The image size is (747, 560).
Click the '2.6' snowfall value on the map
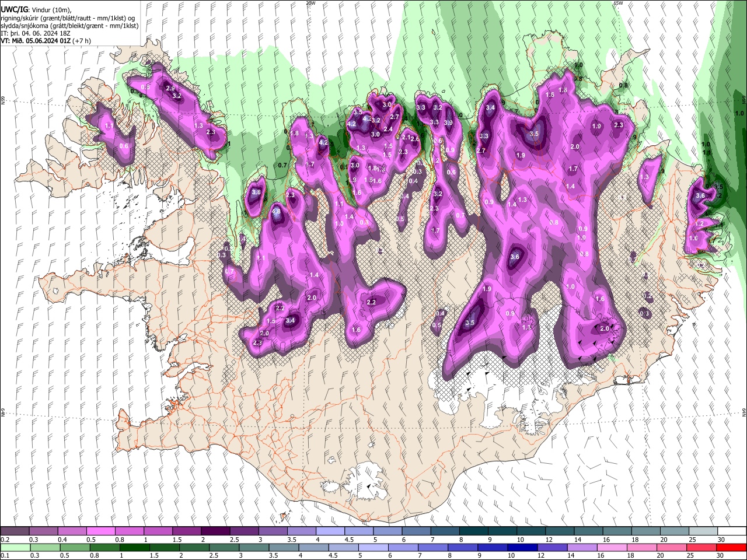[415, 139]
